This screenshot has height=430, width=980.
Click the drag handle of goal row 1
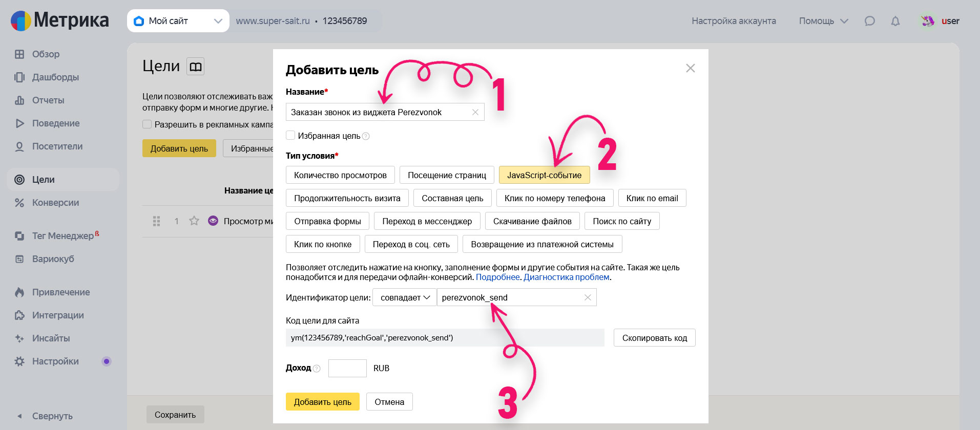(157, 221)
